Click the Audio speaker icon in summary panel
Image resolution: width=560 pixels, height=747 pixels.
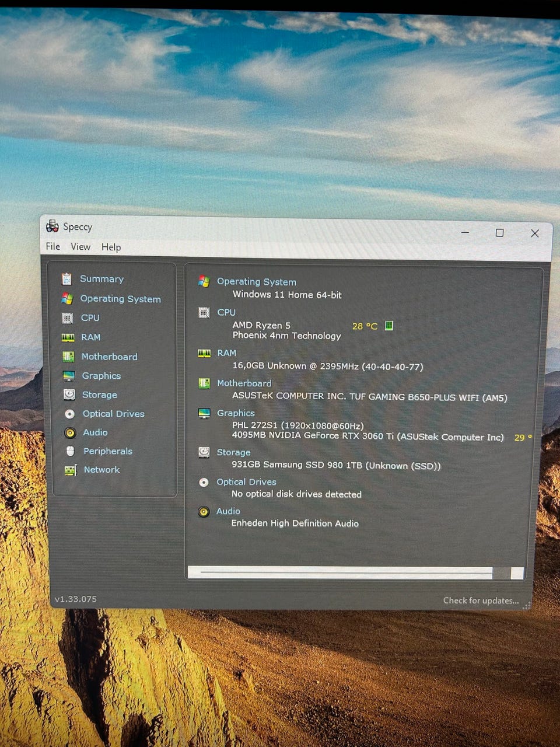[204, 512]
